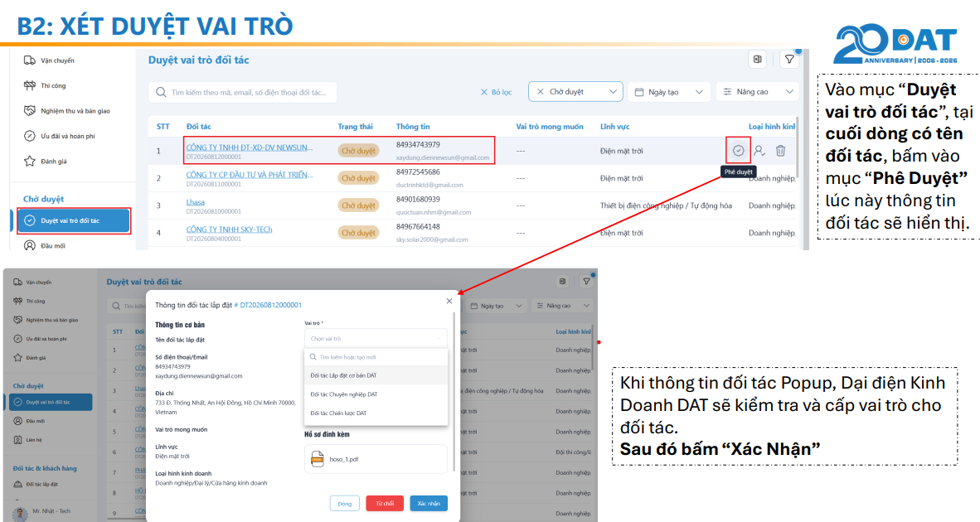Click the magnifier icon in role search box
The width and height of the screenshot is (980, 522).
(313, 357)
